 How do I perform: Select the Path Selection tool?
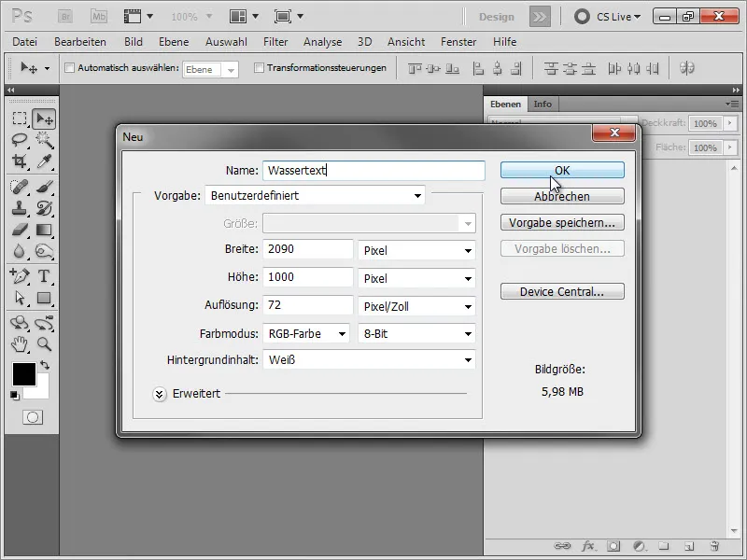tap(20, 298)
